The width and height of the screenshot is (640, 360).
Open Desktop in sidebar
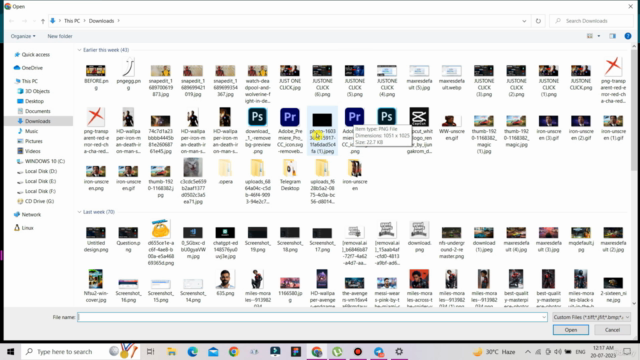coord(30,101)
